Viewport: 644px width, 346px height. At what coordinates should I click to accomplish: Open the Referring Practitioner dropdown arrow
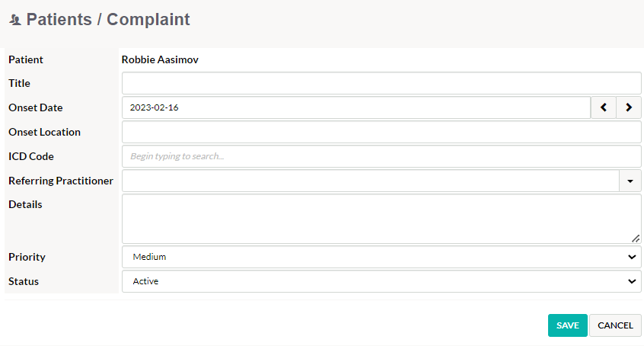[630, 181]
